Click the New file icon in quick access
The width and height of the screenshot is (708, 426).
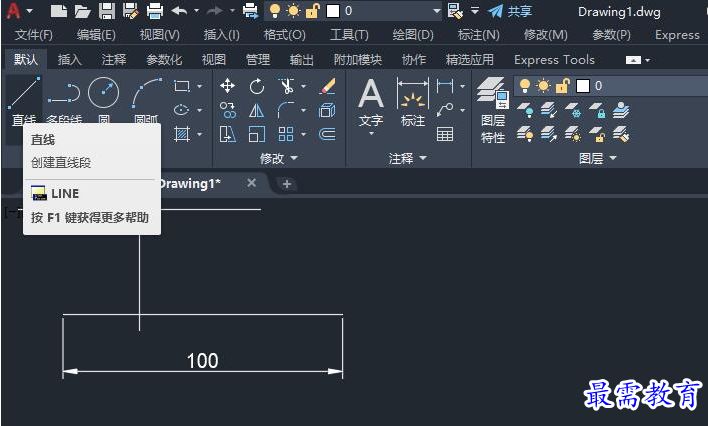click(x=59, y=11)
